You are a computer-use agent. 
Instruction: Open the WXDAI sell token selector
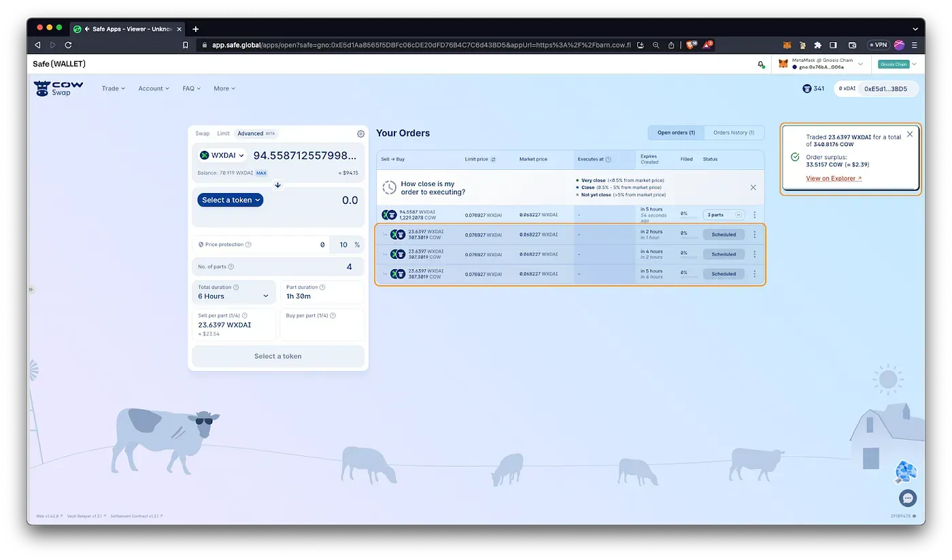222,156
